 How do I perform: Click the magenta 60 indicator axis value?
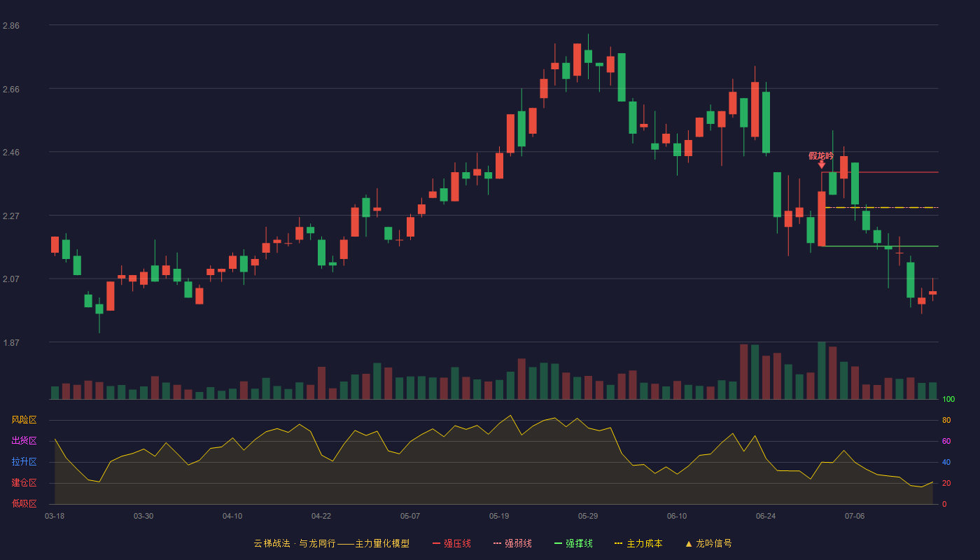click(x=946, y=441)
